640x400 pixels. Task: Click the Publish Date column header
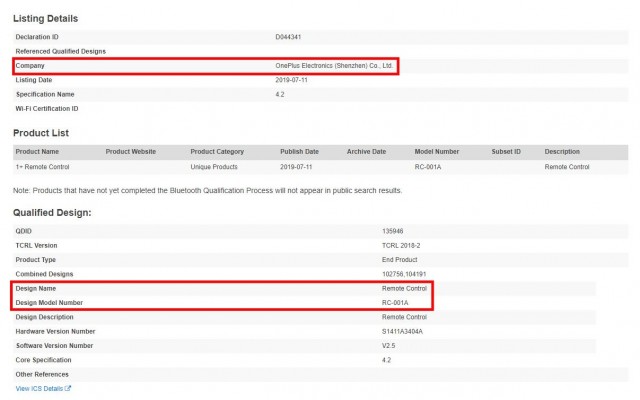299,151
